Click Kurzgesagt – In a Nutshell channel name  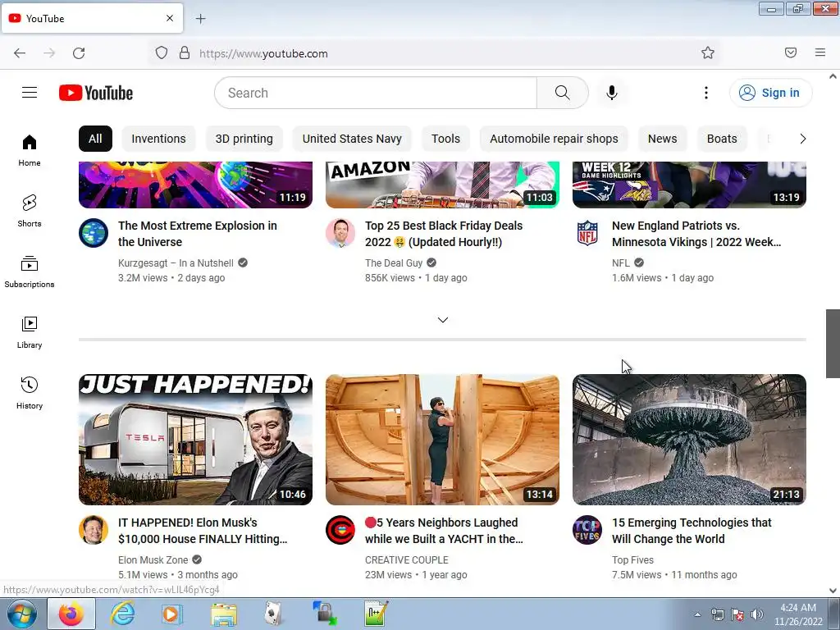pyautogui.click(x=176, y=263)
